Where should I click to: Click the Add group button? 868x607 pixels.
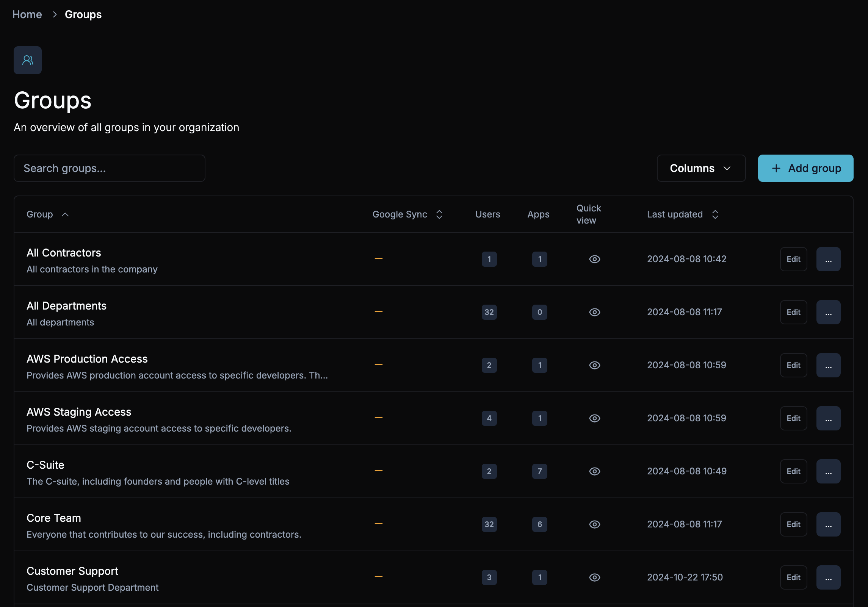pyautogui.click(x=805, y=168)
